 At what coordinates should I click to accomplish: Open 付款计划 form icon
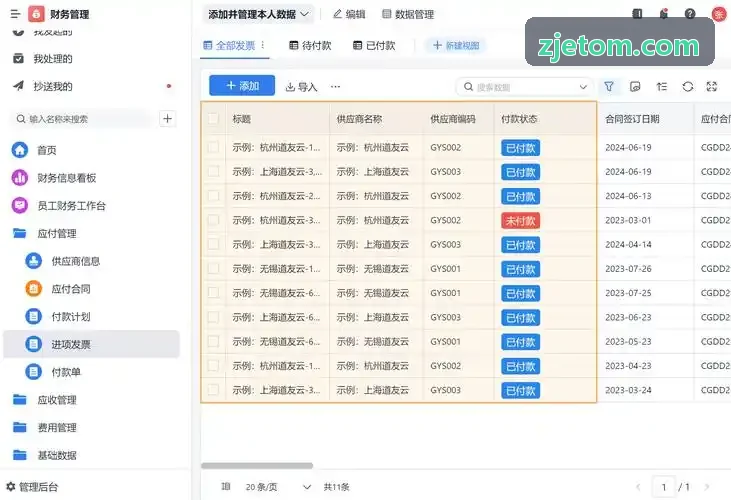pyautogui.click(x=34, y=316)
